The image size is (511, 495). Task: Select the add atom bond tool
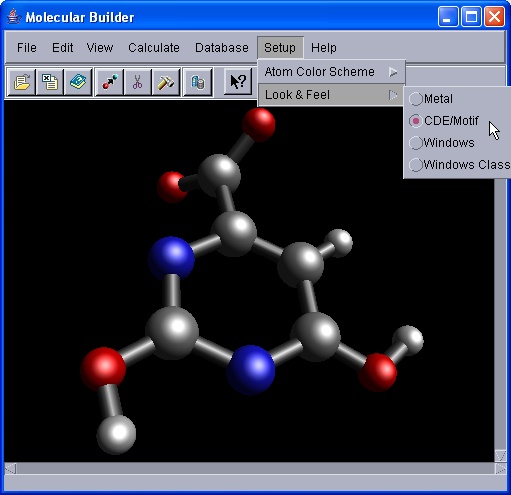[109, 82]
